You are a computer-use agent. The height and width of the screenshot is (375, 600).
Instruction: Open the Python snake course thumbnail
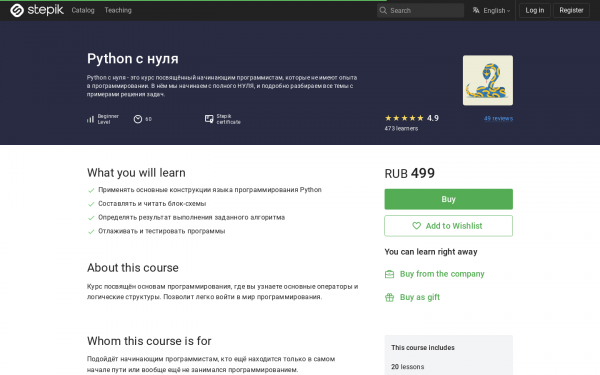coord(488,80)
